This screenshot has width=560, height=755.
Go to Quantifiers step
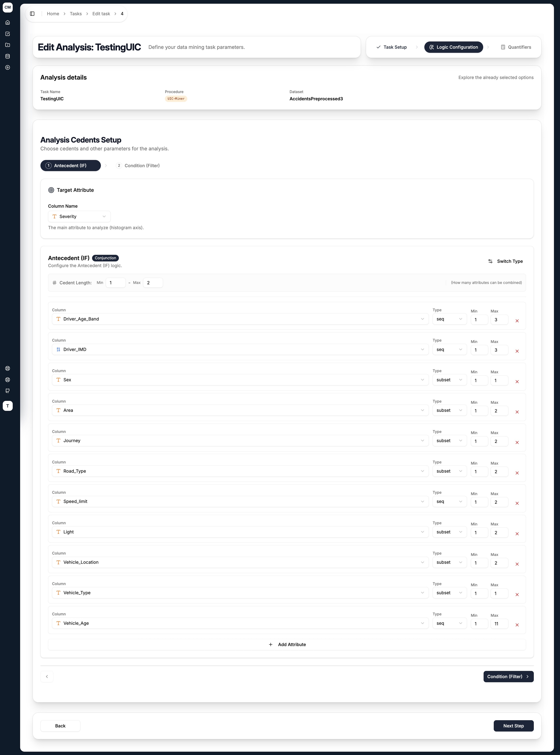click(x=516, y=47)
